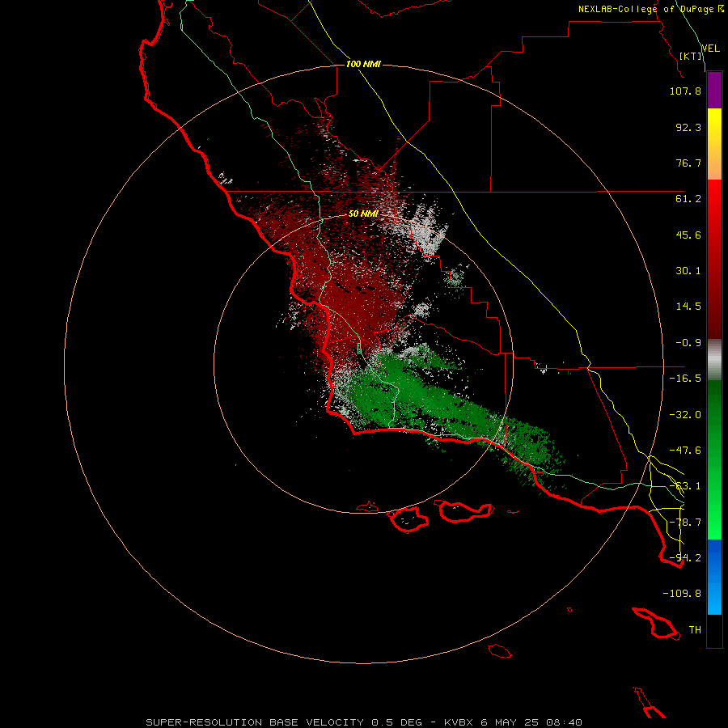Click the 45.6 legend value
The height and width of the screenshot is (728, 728).
point(688,235)
